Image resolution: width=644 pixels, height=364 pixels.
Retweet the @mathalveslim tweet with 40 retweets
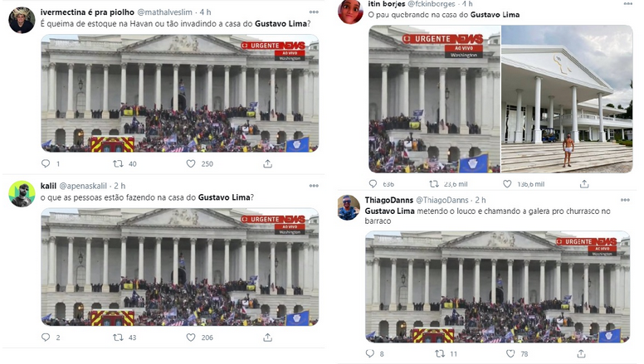click(x=118, y=163)
